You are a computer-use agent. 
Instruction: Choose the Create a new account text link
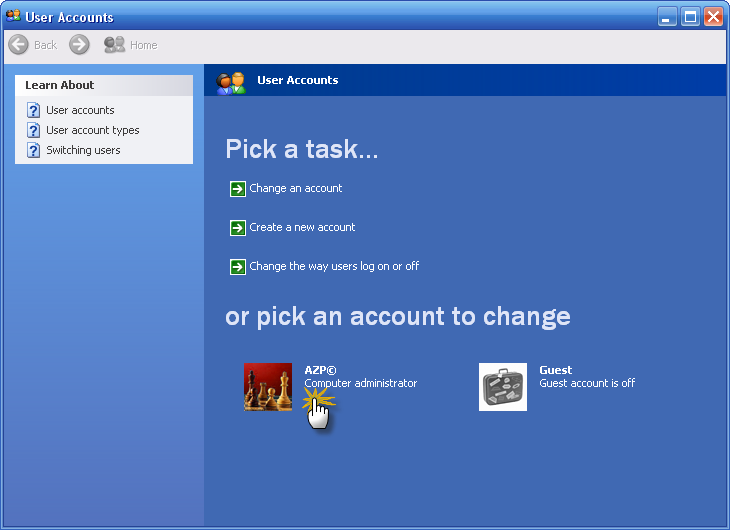coord(302,227)
